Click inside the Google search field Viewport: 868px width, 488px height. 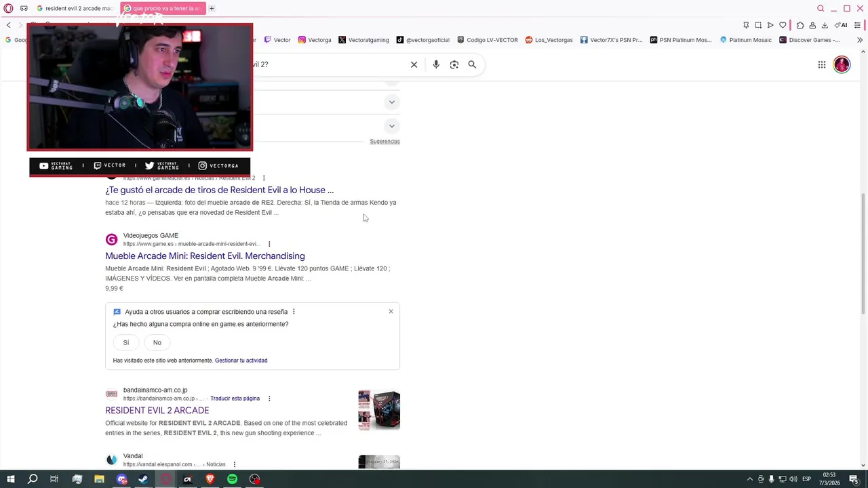point(329,64)
